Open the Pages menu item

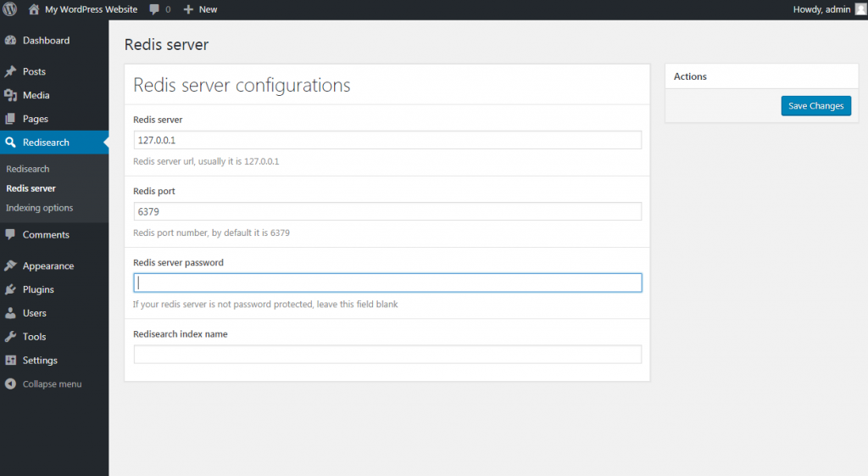click(x=36, y=119)
